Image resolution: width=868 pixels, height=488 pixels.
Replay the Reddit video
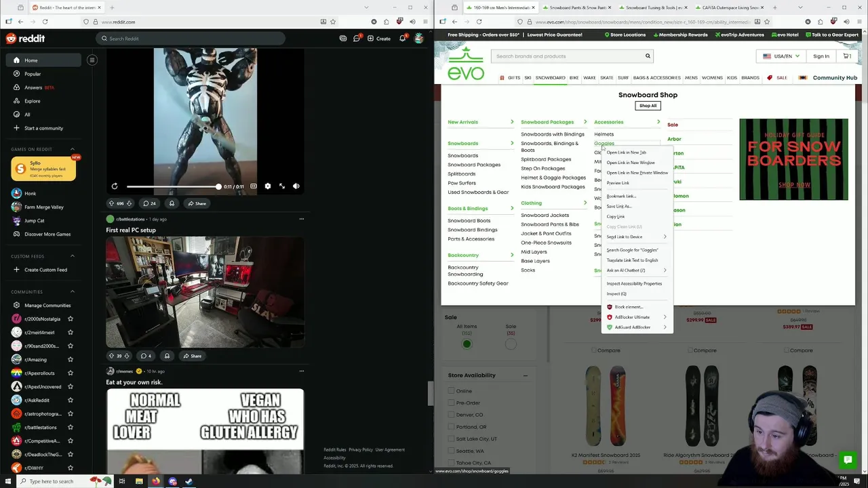(x=115, y=186)
